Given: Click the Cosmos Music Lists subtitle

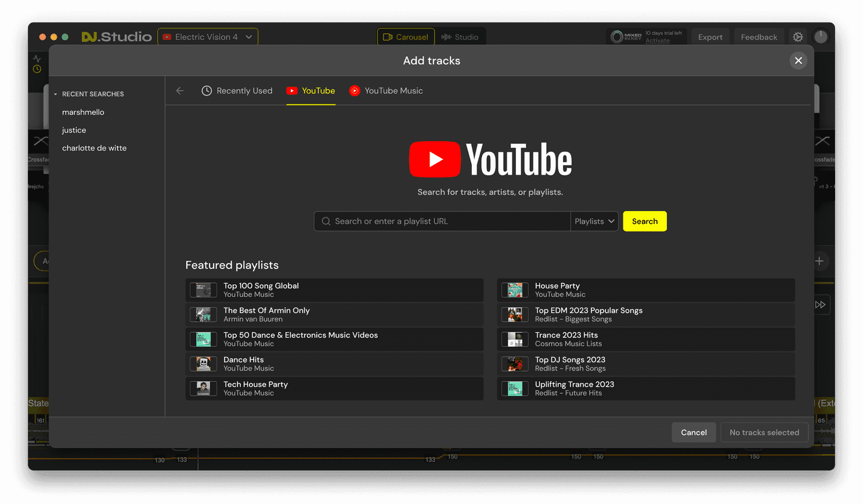Looking at the screenshot, I should 568,343.
